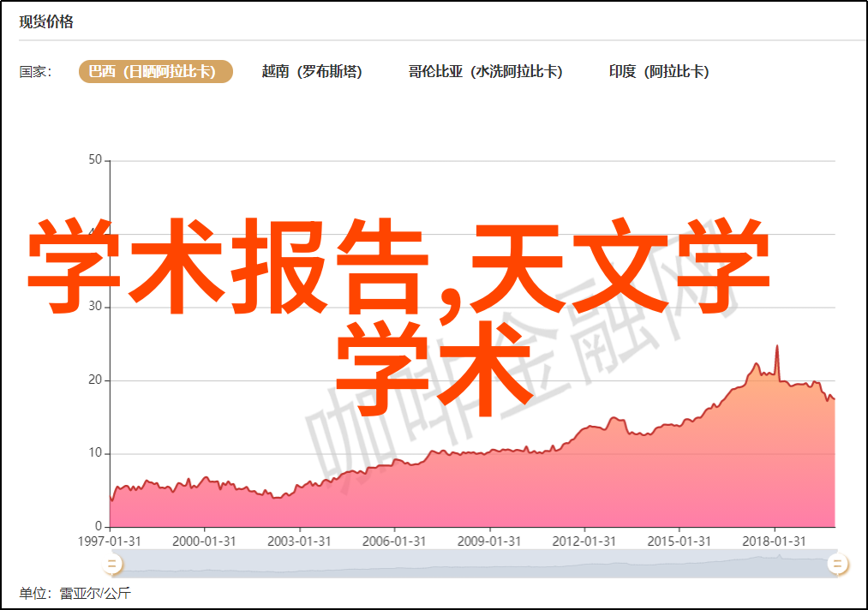The image size is (868, 610).
Task: Click x-axis label 2012-01-31
Action: click(x=584, y=541)
